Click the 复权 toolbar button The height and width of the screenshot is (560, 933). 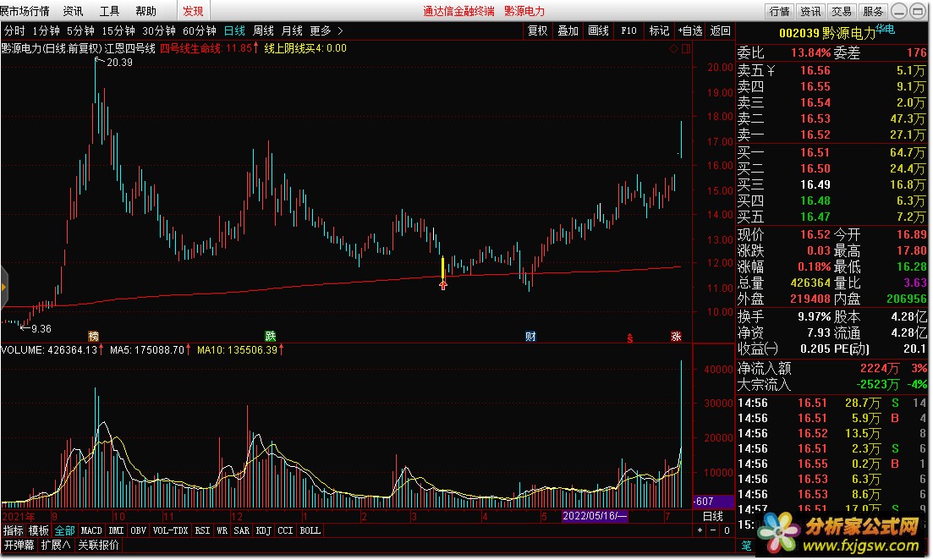click(x=537, y=30)
